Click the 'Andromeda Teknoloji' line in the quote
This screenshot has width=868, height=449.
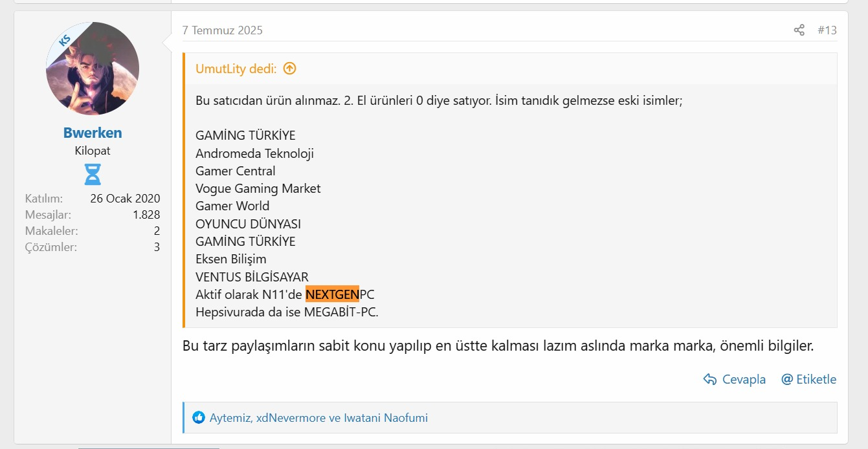[254, 153]
